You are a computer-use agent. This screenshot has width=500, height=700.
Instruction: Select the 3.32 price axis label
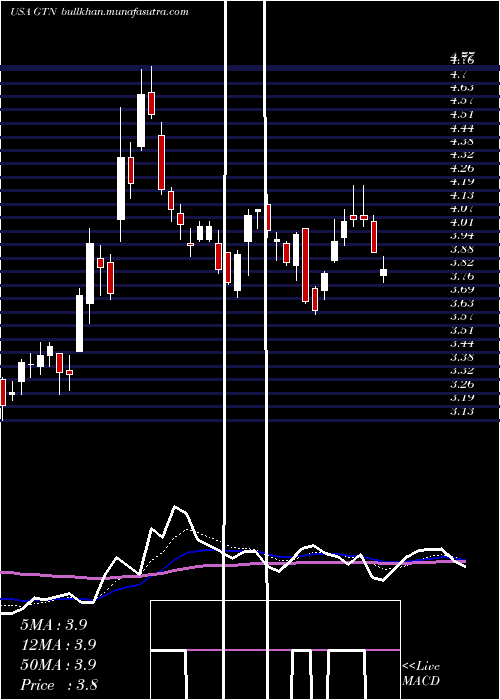tap(462, 371)
